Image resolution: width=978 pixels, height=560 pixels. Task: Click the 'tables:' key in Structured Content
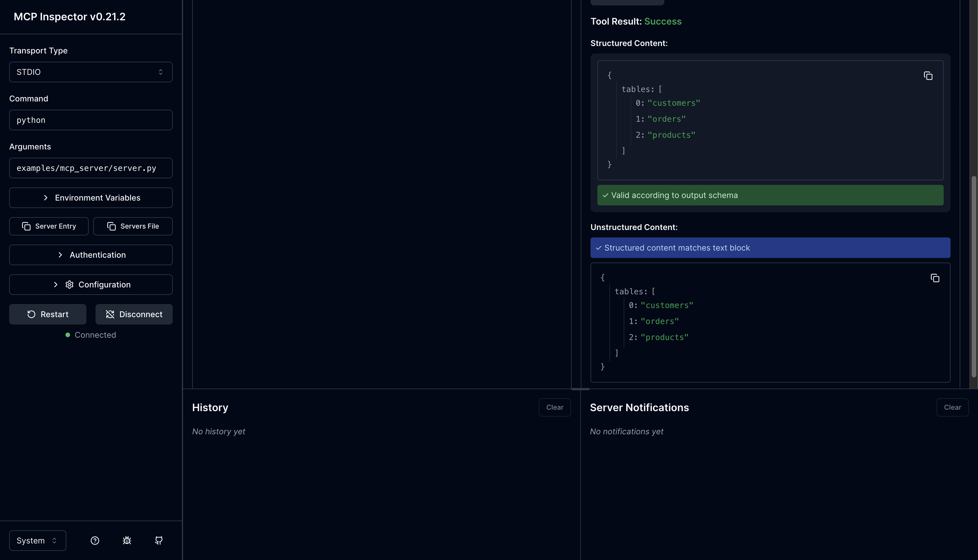click(638, 89)
